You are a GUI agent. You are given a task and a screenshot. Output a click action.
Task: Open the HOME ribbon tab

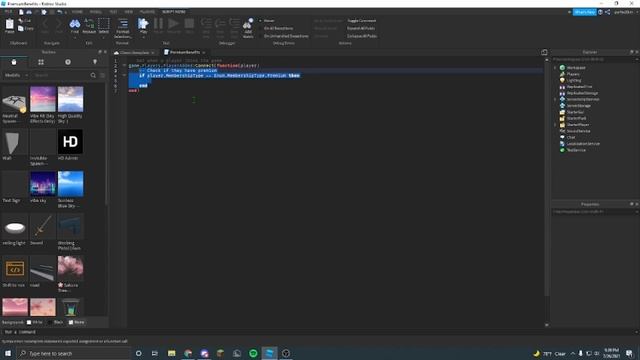tap(77, 12)
